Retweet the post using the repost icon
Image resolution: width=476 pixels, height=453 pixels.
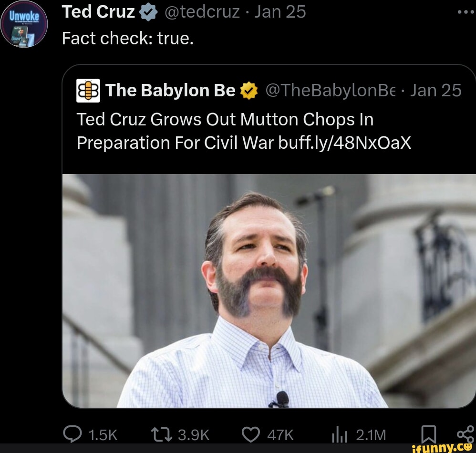159,434
